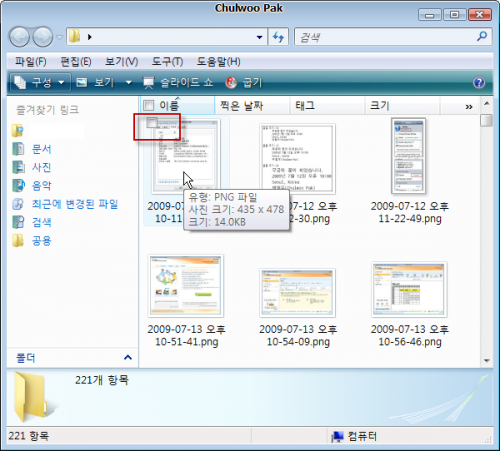Open the 도움말(H) menu

219,62
